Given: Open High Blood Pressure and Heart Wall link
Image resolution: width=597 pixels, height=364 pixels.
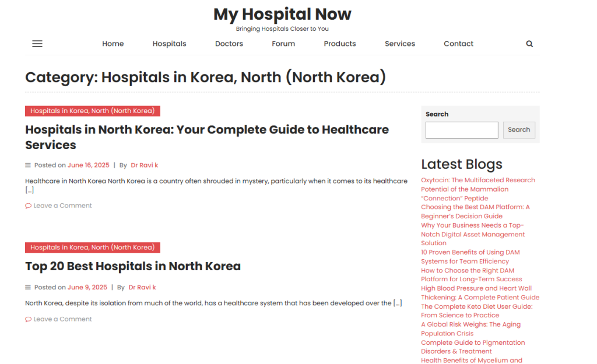Looking at the screenshot, I should (480, 293).
